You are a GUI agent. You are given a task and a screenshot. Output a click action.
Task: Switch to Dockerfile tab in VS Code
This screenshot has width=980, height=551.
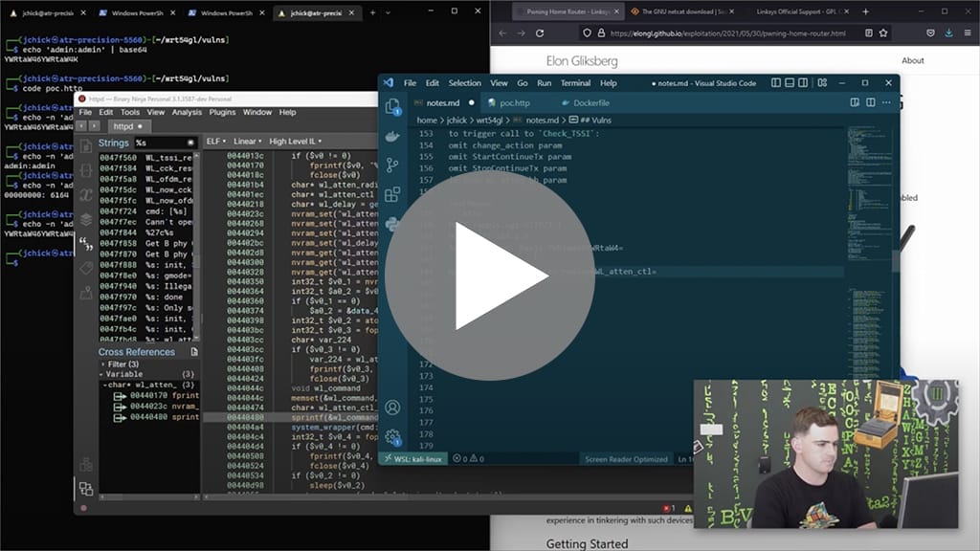click(x=585, y=103)
